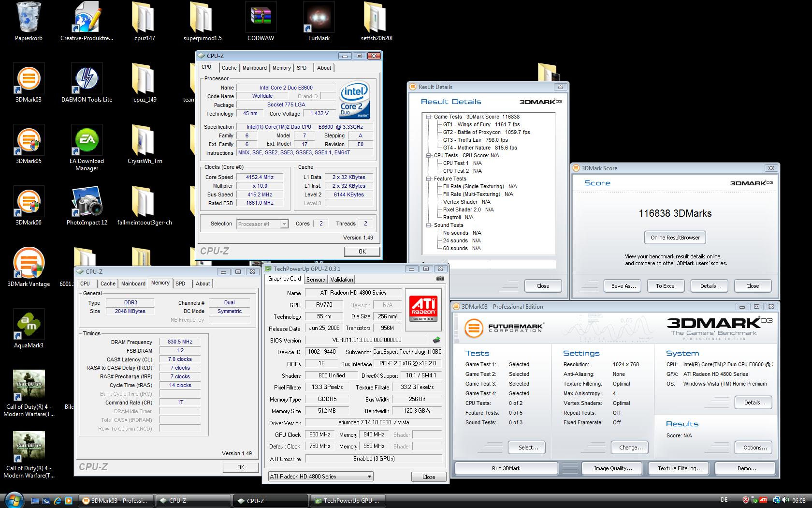This screenshot has width=812, height=508.
Task: Click the GPU-Z screenshot camera icon
Action: click(440, 279)
